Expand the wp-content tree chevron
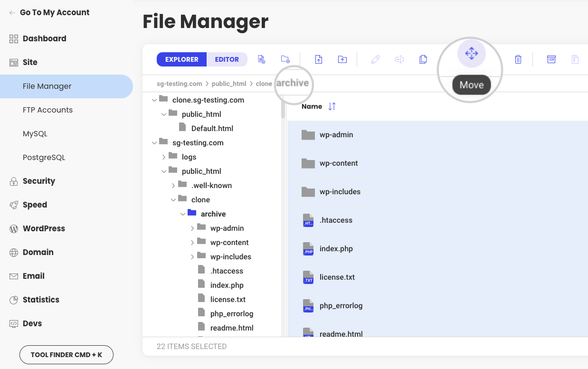 pyautogui.click(x=192, y=243)
